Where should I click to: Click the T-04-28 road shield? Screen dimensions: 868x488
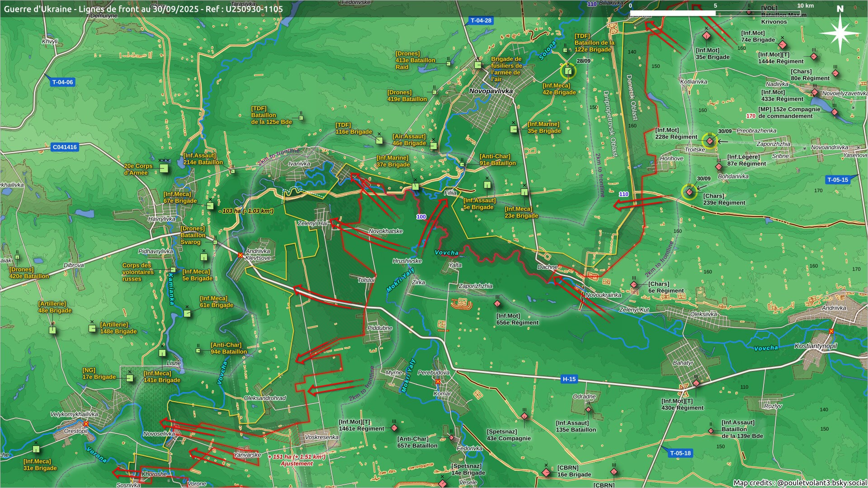(x=481, y=20)
